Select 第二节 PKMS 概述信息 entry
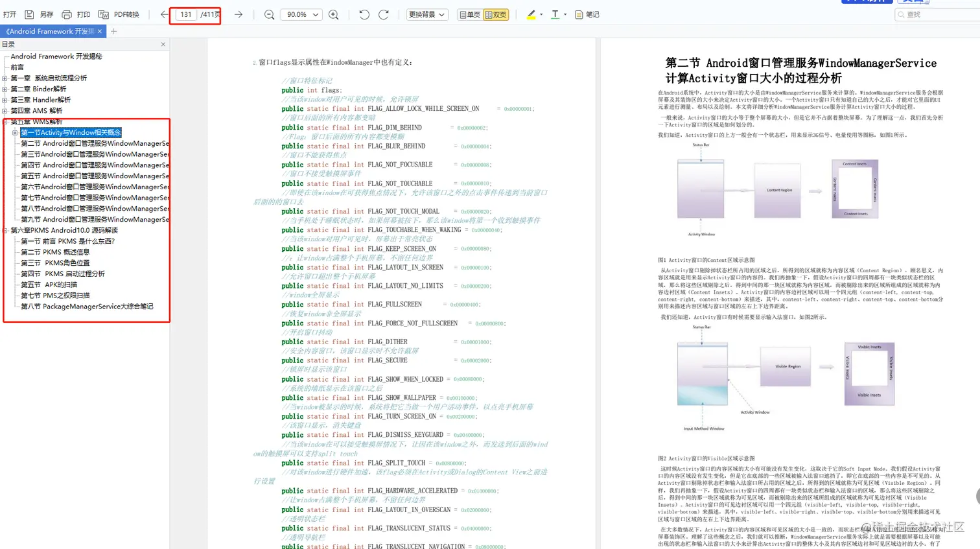This screenshot has height=549, width=980. 55,252
